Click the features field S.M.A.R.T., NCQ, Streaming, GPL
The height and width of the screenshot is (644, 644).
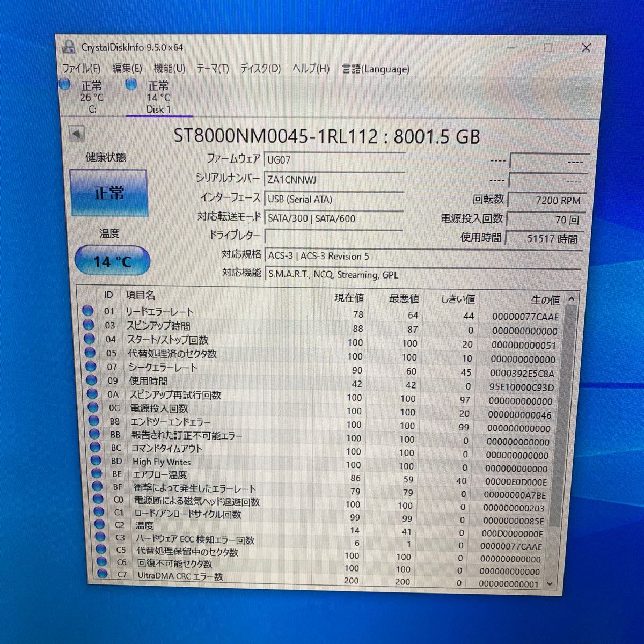423,274
